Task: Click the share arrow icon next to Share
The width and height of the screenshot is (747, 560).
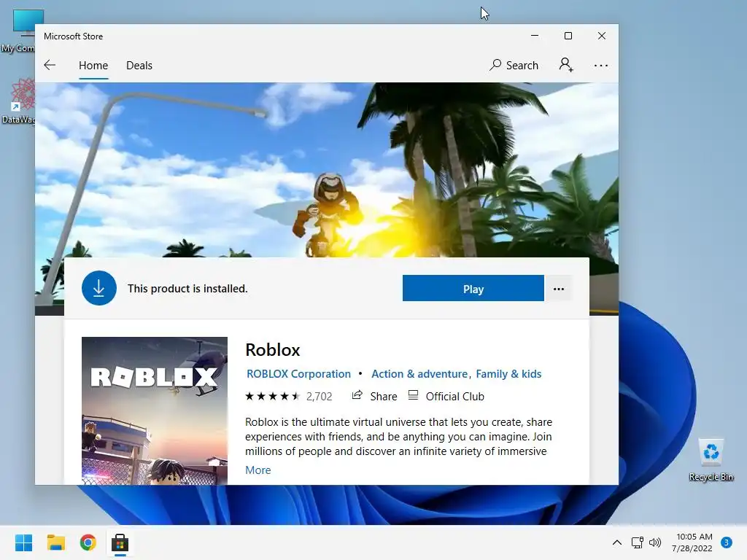Action: point(357,395)
